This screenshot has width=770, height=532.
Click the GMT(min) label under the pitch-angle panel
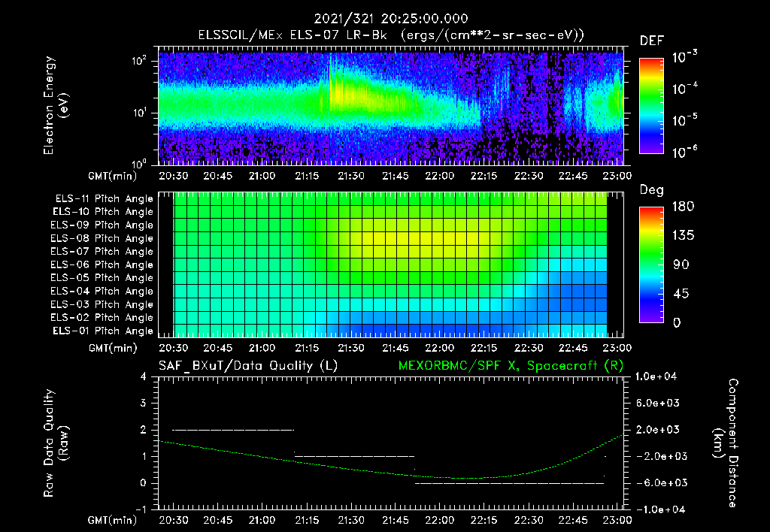[113, 348]
